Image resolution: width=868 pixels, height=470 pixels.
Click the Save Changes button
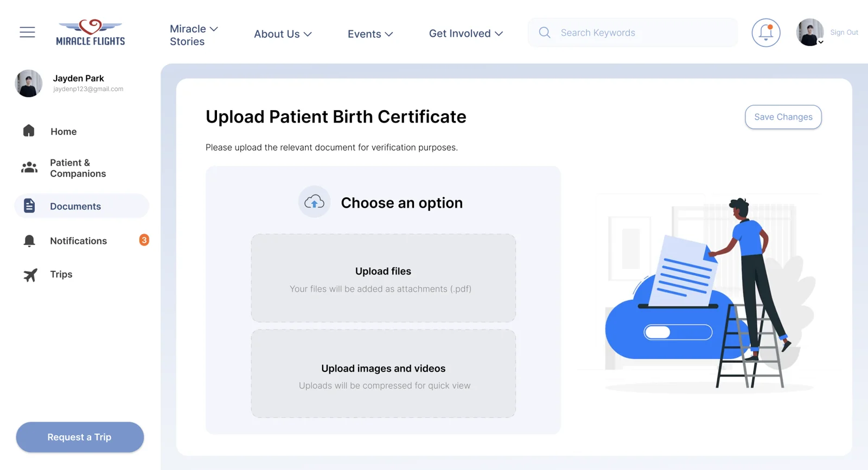point(783,117)
